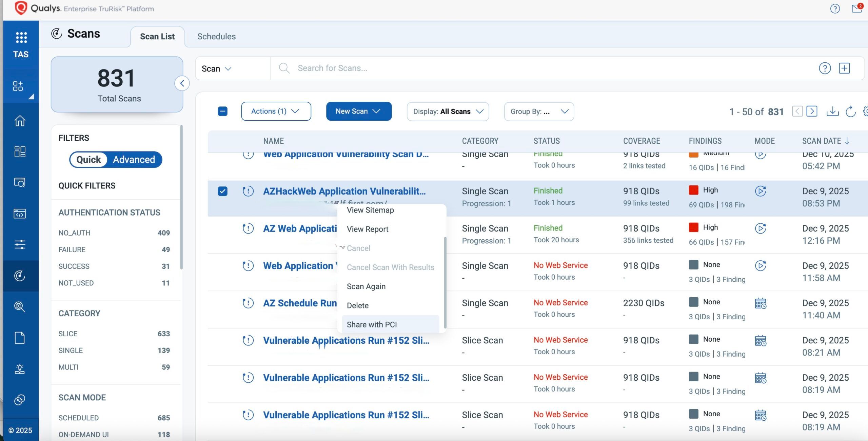The image size is (868, 441).
Task: Filter by MULTI category
Action: (114, 367)
